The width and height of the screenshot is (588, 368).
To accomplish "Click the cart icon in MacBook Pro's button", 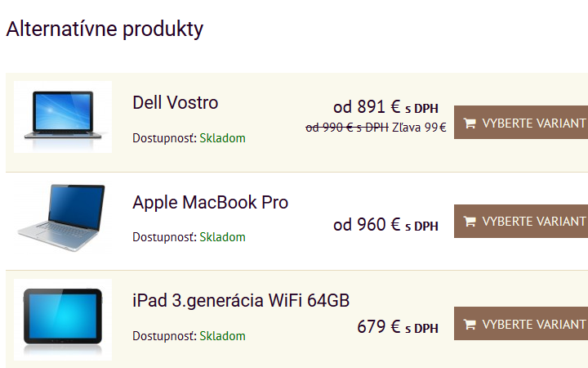I will [470, 222].
